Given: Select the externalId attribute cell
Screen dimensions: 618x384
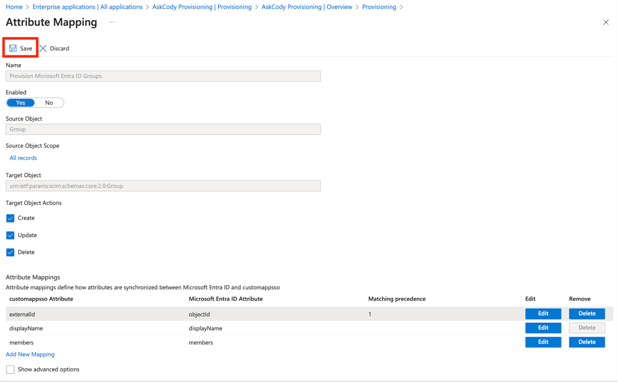Looking at the screenshot, I should 22,314.
